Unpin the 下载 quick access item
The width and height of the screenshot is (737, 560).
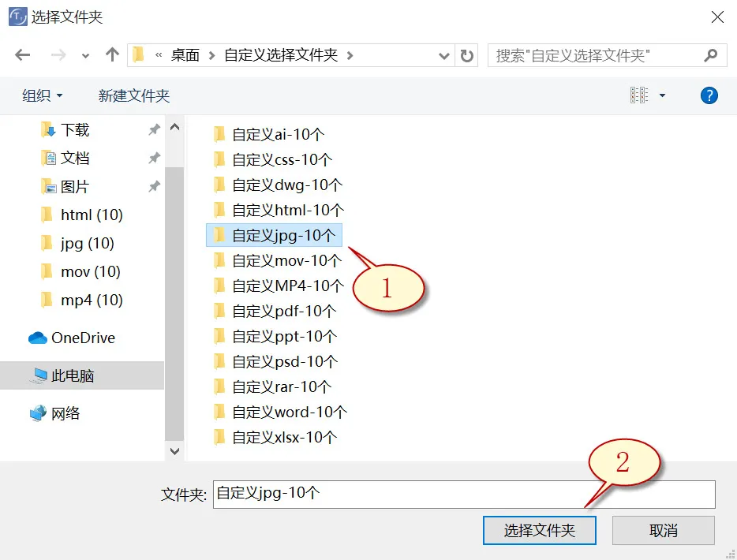155,129
